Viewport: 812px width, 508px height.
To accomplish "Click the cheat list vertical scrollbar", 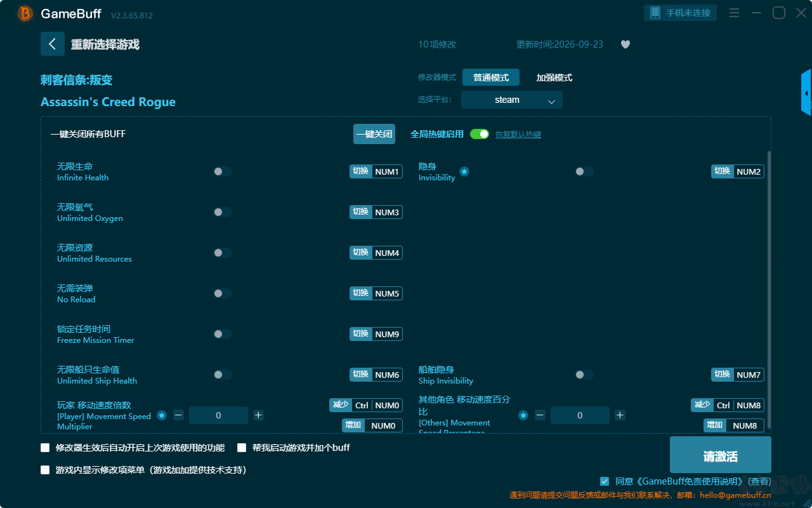I will click(769, 290).
